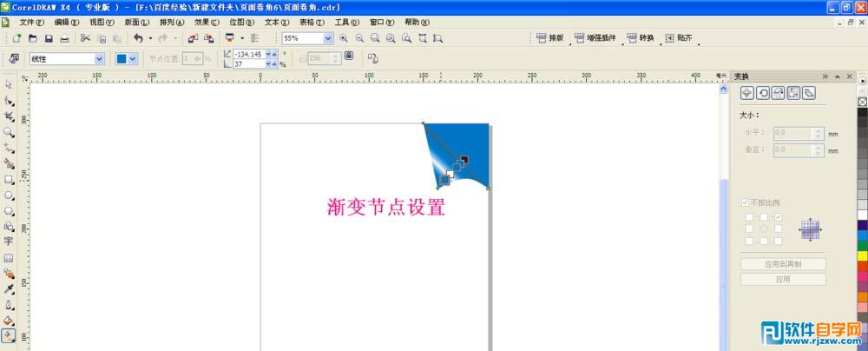Click the edge pad 37 field
868x351 pixels.
(x=249, y=63)
